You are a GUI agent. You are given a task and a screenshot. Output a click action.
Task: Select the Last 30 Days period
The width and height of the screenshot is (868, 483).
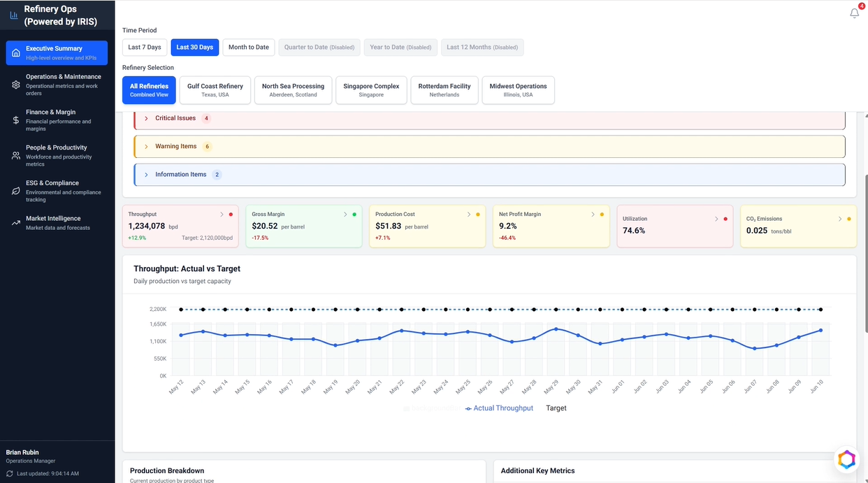tap(195, 48)
